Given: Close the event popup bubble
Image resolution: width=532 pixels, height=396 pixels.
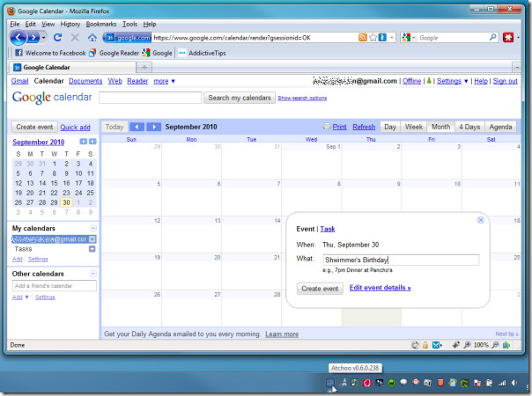Looking at the screenshot, I should coord(481,220).
